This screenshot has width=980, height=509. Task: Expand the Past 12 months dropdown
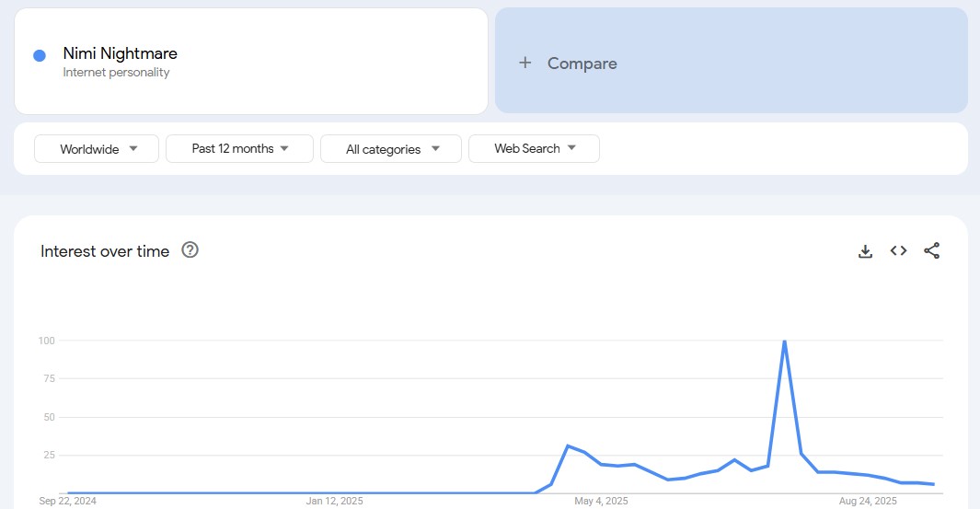coord(239,148)
